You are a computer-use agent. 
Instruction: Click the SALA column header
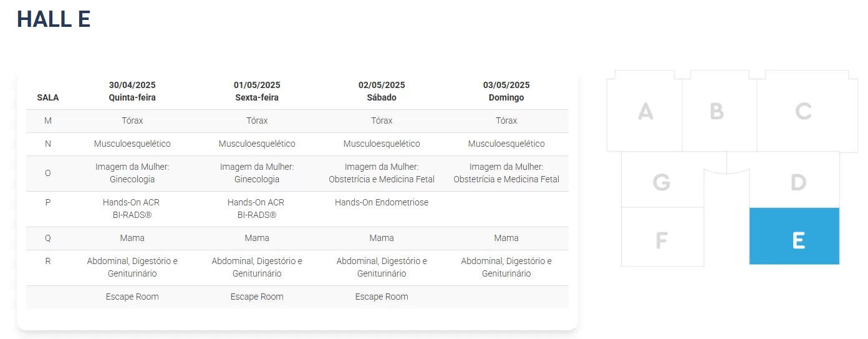(48, 97)
